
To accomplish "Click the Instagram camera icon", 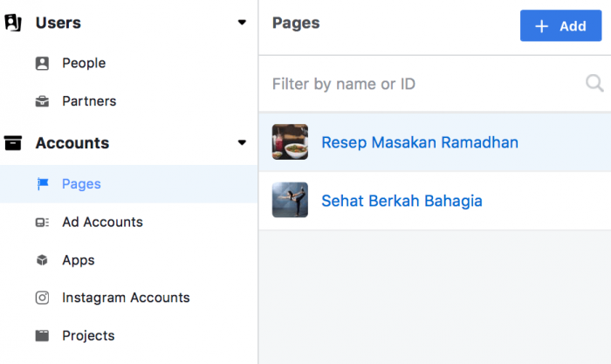I will [x=42, y=299].
